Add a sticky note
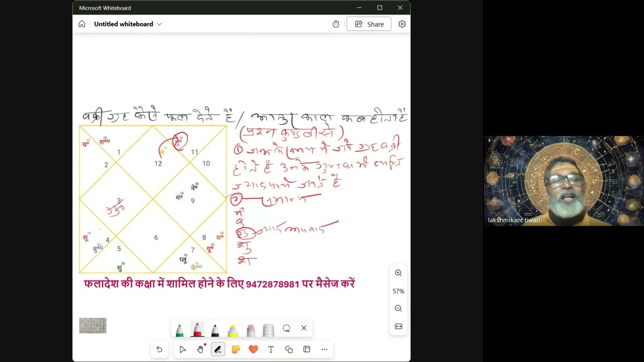 [236, 349]
